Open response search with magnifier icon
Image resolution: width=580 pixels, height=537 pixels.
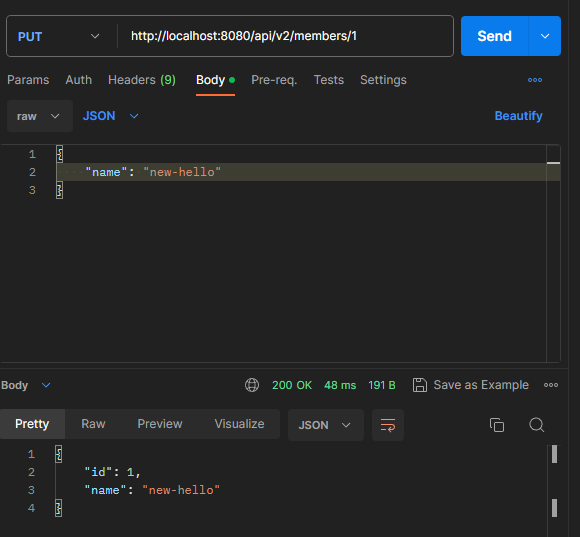(x=536, y=425)
